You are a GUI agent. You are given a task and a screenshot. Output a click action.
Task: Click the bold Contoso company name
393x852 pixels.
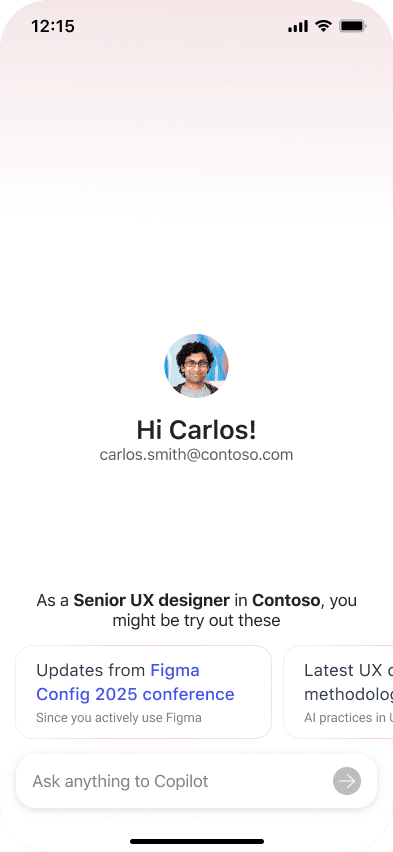pos(286,600)
